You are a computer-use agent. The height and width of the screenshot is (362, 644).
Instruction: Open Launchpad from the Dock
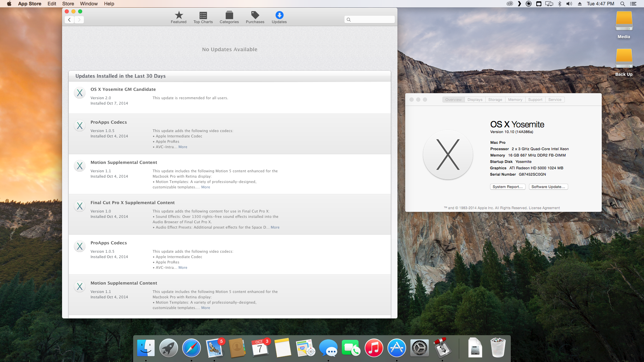pyautogui.click(x=169, y=348)
